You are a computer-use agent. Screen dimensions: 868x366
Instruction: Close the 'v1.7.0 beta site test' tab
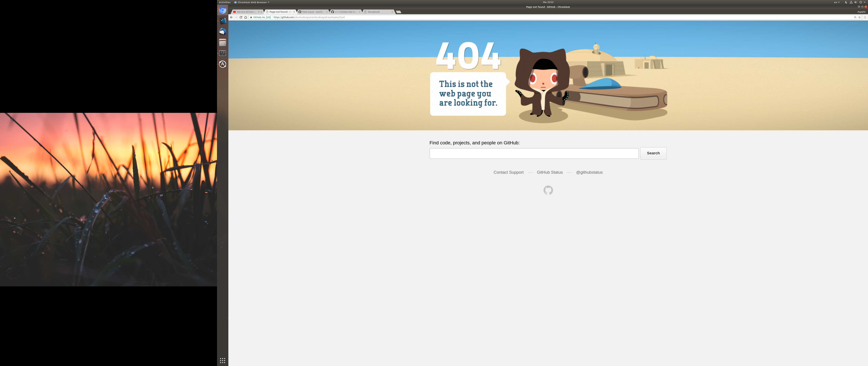coord(360,12)
